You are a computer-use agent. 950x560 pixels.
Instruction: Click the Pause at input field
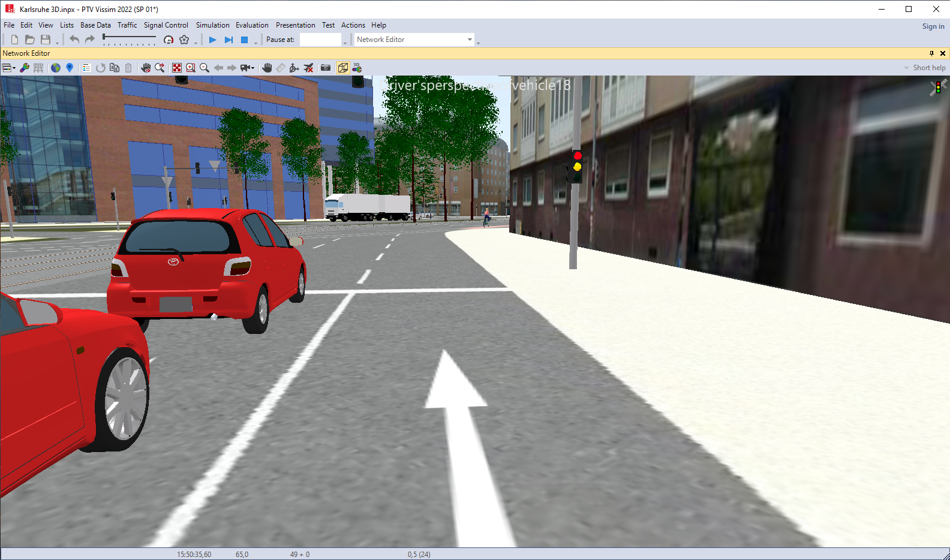point(320,40)
